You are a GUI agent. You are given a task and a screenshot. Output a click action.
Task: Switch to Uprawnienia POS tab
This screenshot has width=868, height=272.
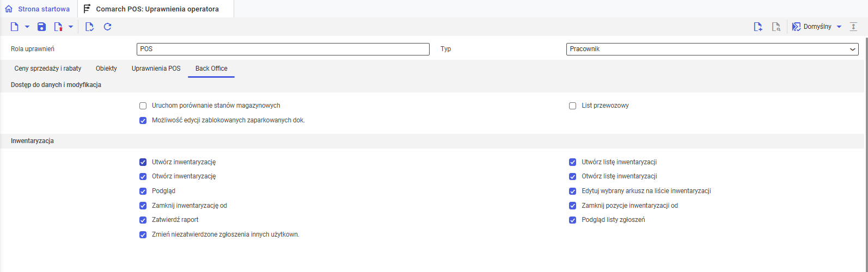[156, 69]
